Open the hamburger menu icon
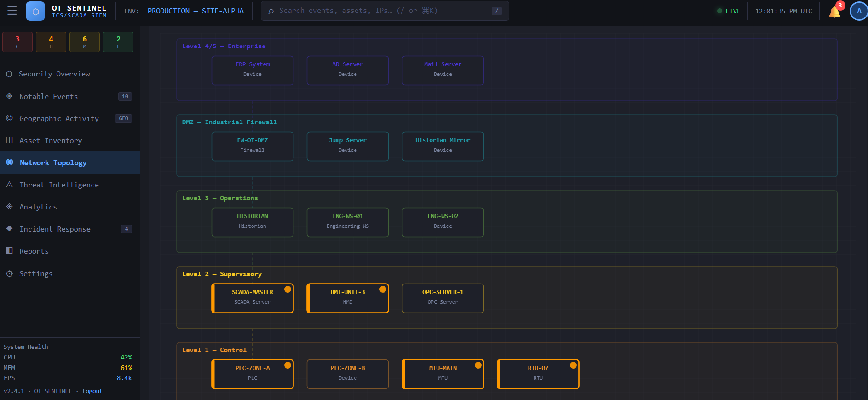Viewport: 868px width, 400px height. point(12,11)
